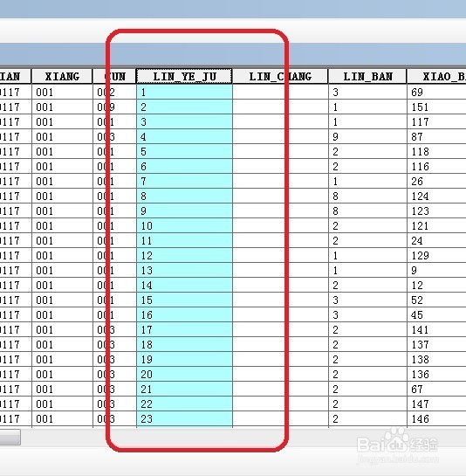Select LIN_YE_JU cell with value 1
Image resolution: width=466 pixels, height=476 pixels.
pyautogui.click(x=184, y=92)
